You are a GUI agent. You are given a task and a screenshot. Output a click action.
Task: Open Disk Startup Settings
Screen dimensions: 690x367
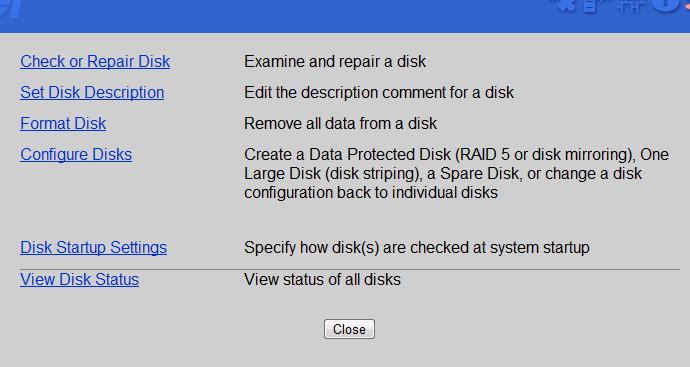point(93,247)
